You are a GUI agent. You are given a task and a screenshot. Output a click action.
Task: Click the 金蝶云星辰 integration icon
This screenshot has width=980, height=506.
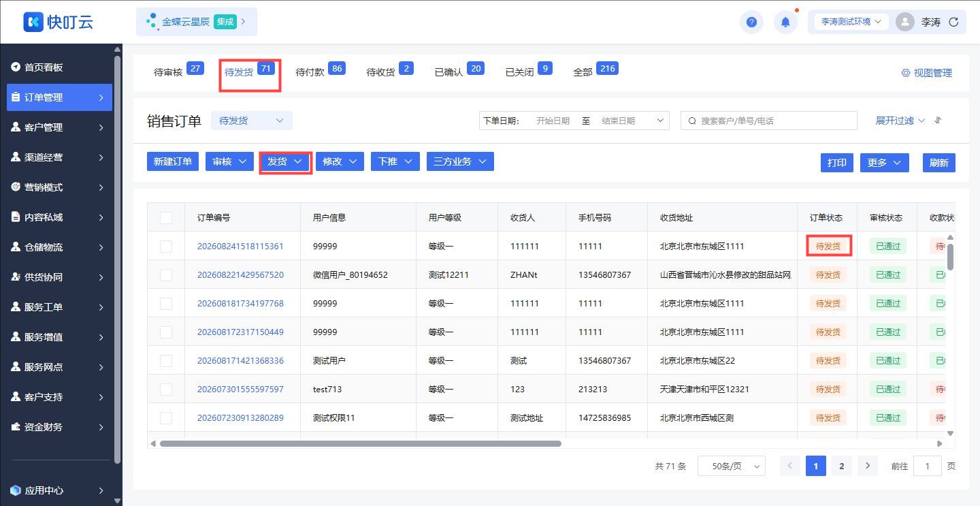tap(151, 22)
